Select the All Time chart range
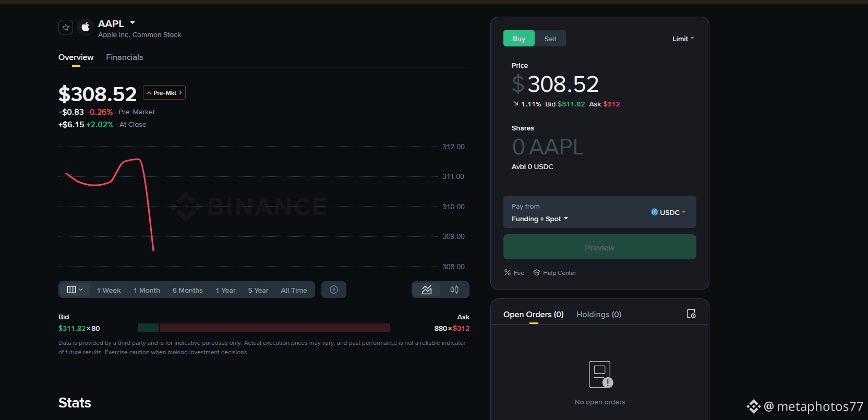 point(294,290)
